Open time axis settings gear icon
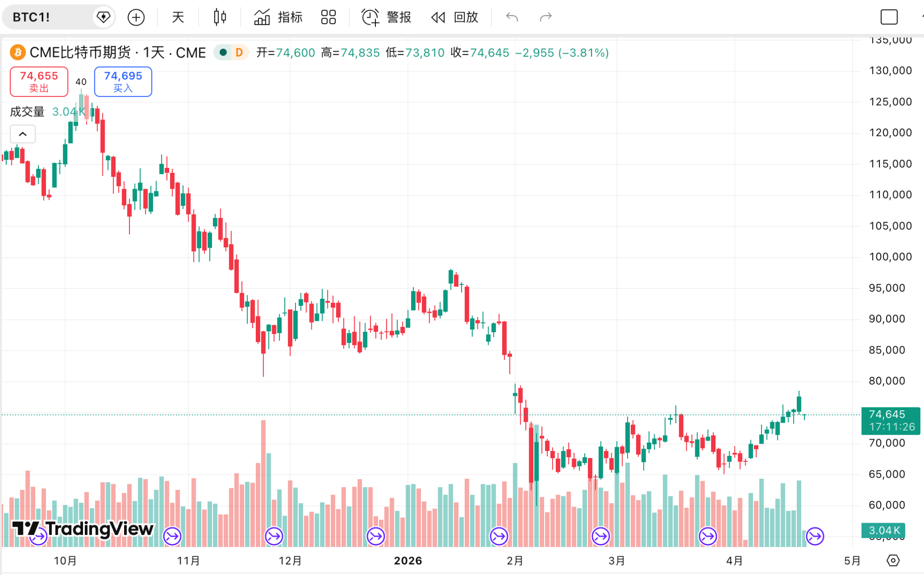This screenshot has height=575, width=924. point(893,560)
